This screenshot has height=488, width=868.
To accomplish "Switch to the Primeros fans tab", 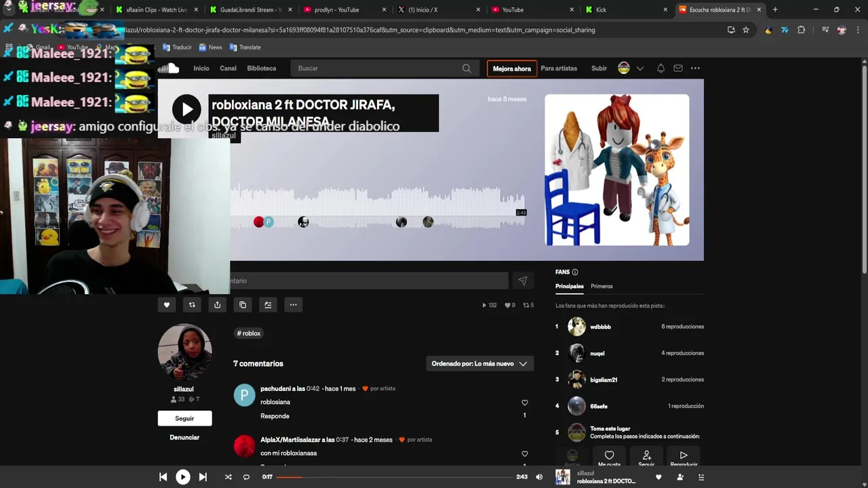I will click(601, 286).
